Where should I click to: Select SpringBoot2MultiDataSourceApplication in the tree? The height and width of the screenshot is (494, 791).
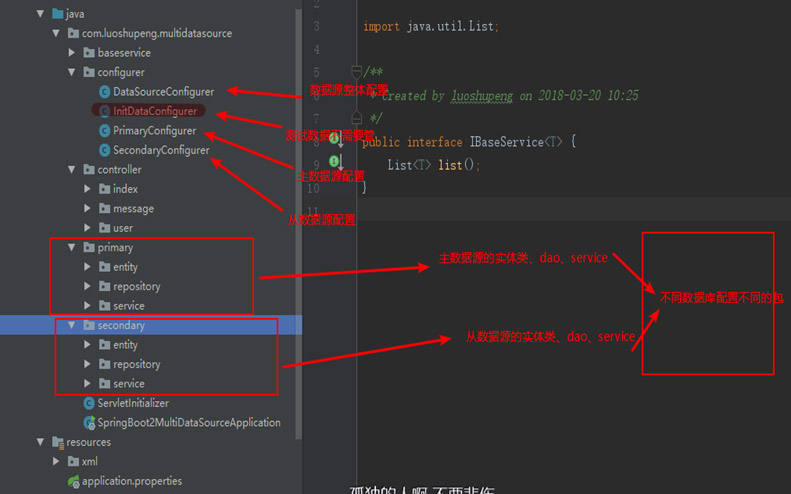189,422
